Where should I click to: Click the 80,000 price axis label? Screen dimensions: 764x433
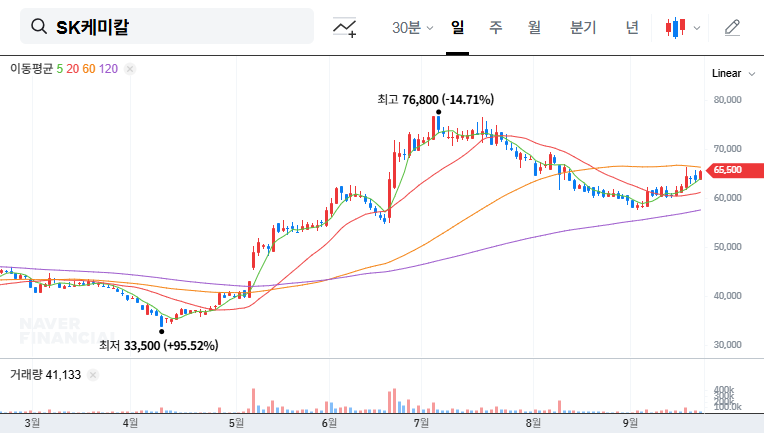(x=727, y=100)
